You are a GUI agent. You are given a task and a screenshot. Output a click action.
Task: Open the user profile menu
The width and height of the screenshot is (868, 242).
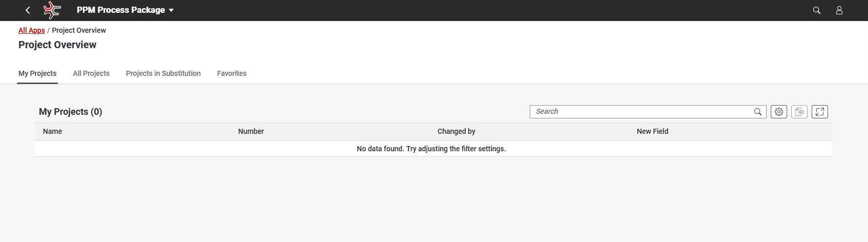point(839,10)
